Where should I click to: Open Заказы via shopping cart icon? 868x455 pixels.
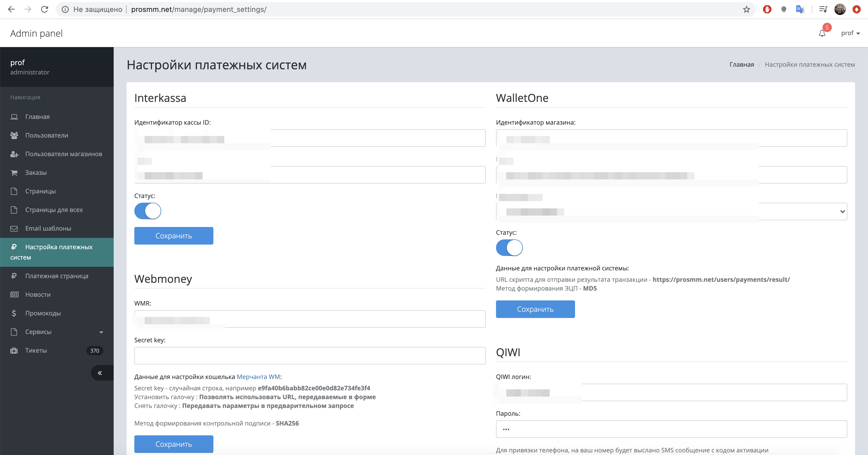pyautogui.click(x=14, y=173)
